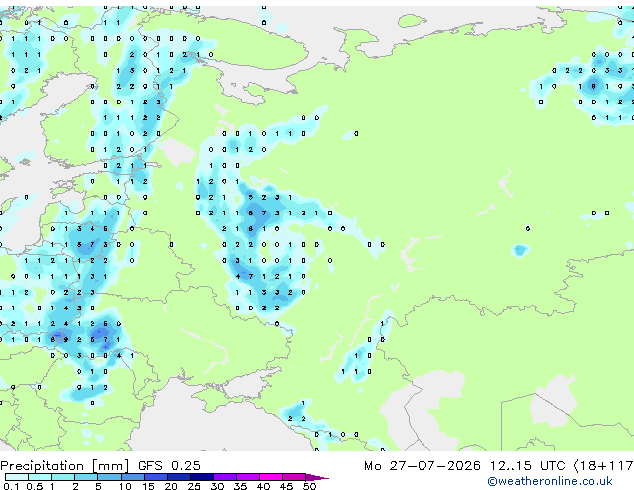Select the 25–30 mm dark blue swatch
This screenshot has height=490, width=634.
coord(202,477)
